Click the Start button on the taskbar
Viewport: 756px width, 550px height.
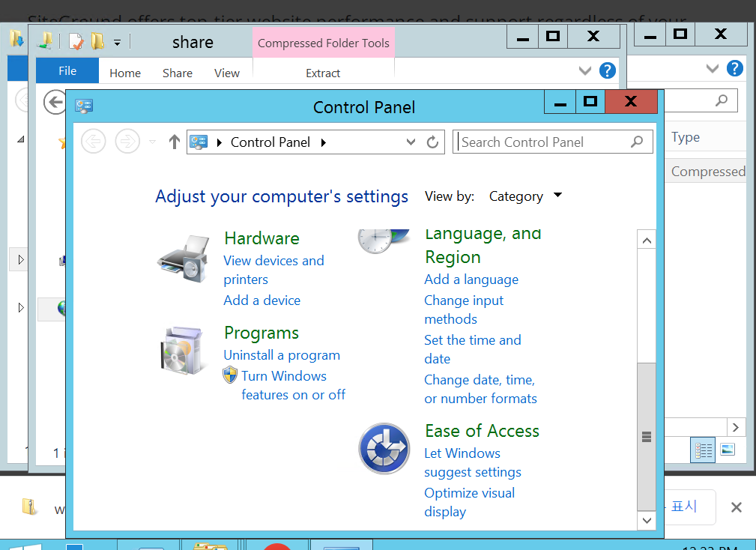coord(24,546)
